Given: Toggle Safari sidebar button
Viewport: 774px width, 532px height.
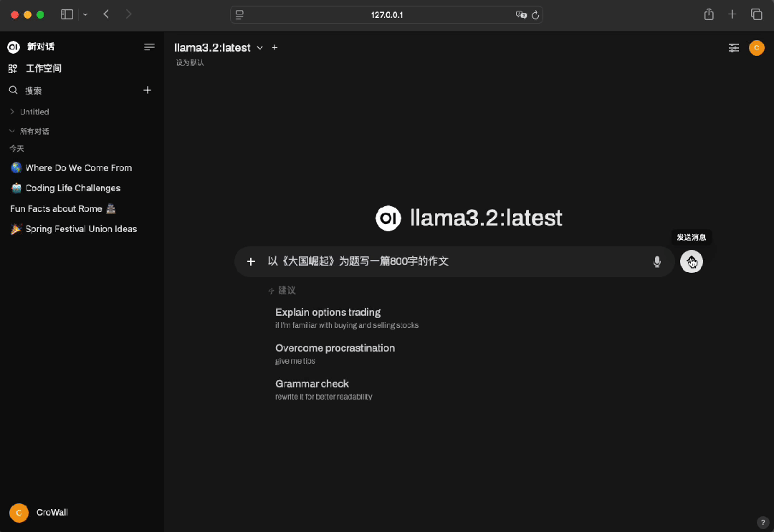Looking at the screenshot, I should point(67,15).
